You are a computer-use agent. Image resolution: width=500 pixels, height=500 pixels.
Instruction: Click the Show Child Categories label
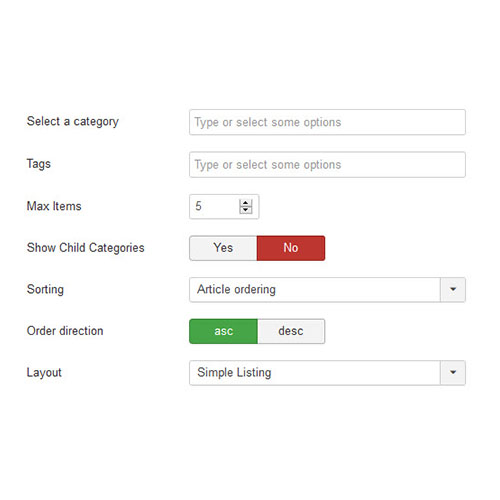(86, 248)
